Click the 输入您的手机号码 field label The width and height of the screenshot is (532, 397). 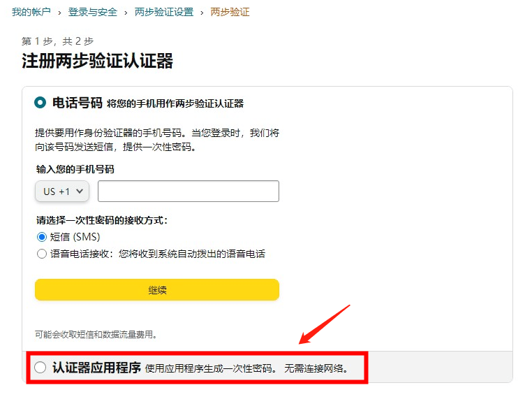[x=75, y=169]
